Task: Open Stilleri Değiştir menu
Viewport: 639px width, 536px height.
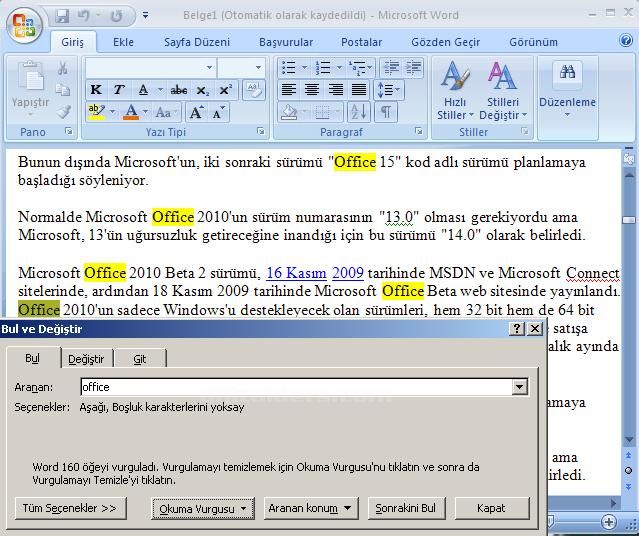Action: click(x=502, y=91)
